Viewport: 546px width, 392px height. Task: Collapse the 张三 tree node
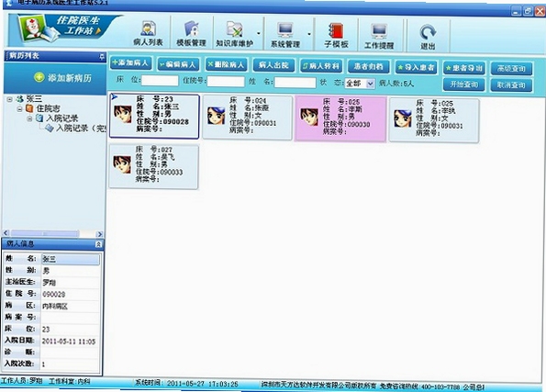tap(10, 99)
